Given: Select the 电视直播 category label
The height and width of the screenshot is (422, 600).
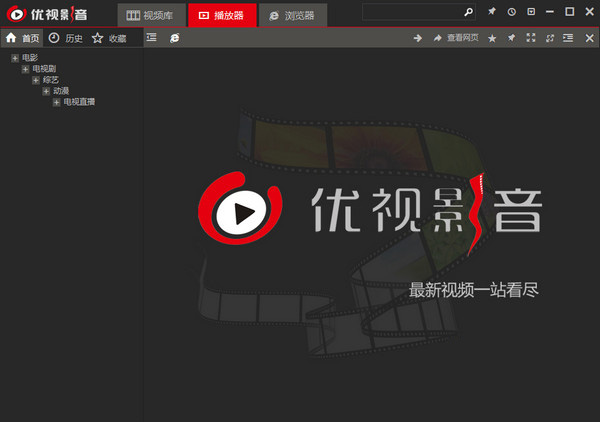Looking at the screenshot, I should pyautogui.click(x=79, y=102).
